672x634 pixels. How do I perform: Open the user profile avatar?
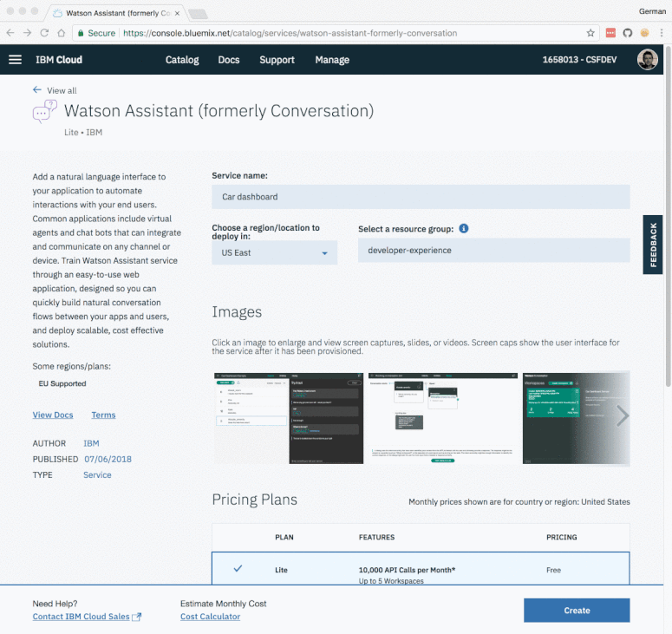647,60
